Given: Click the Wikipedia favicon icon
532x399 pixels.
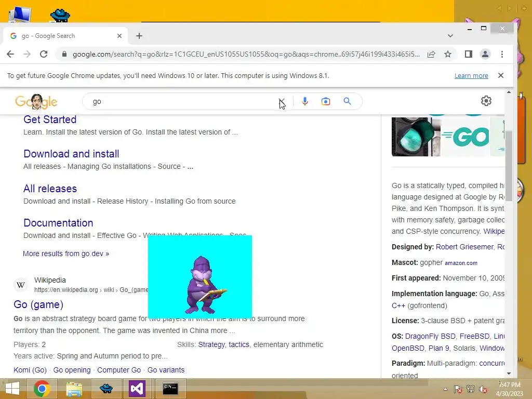Looking at the screenshot, I should click(x=21, y=285).
